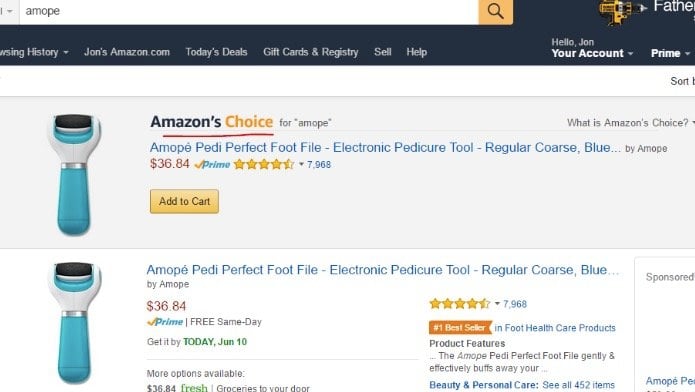This screenshot has width=695, height=392.
Task: Open the Browsing History dropdown
Action: click(34, 52)
